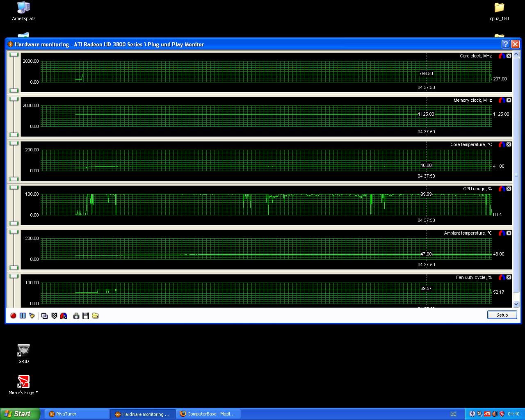Click top slider handle of Ambient temperature graph
The image size is (525, 420).
tap(14, 232)
